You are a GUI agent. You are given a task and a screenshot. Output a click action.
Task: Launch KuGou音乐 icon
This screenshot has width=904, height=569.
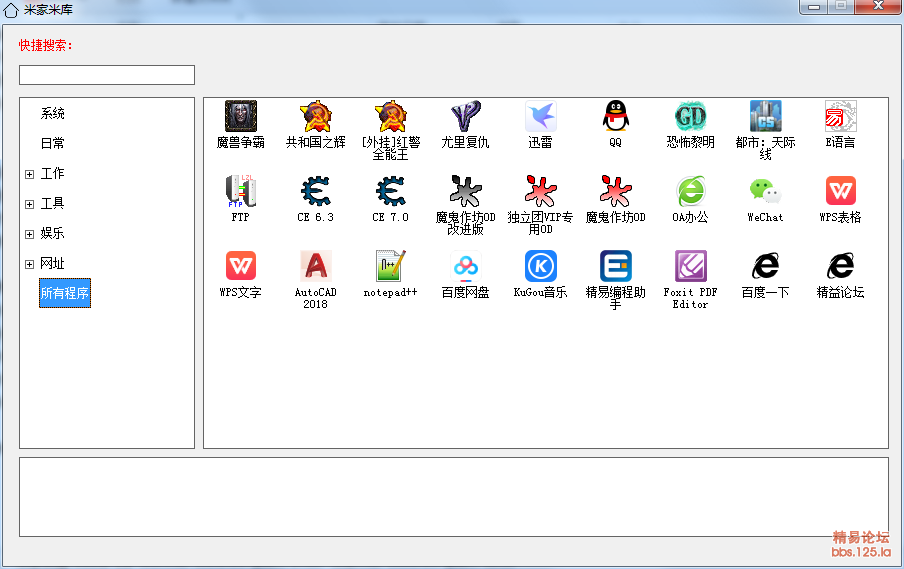pos(540,266)
